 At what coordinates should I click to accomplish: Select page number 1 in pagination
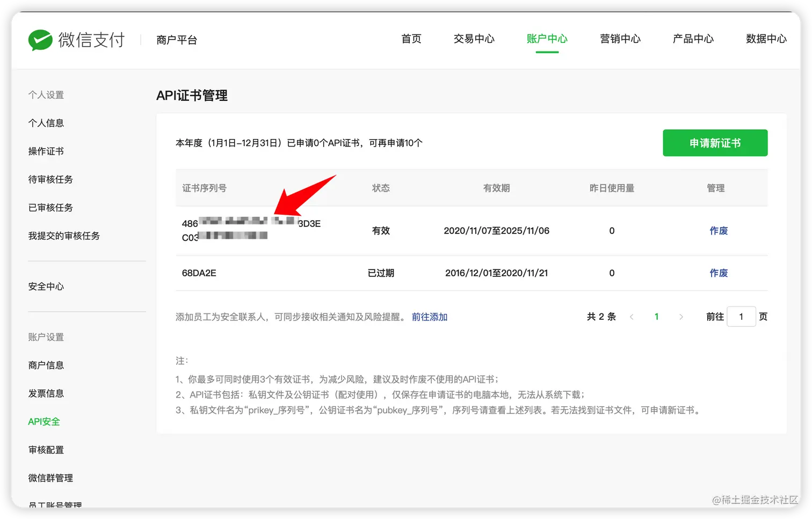click(x=656, y=317)
